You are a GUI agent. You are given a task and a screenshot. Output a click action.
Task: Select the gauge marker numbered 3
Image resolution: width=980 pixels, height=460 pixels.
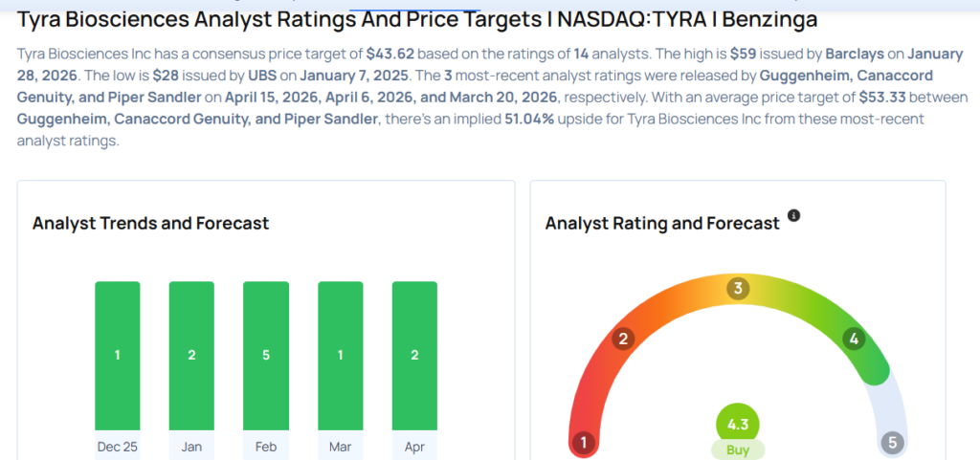tap(737, 289)
